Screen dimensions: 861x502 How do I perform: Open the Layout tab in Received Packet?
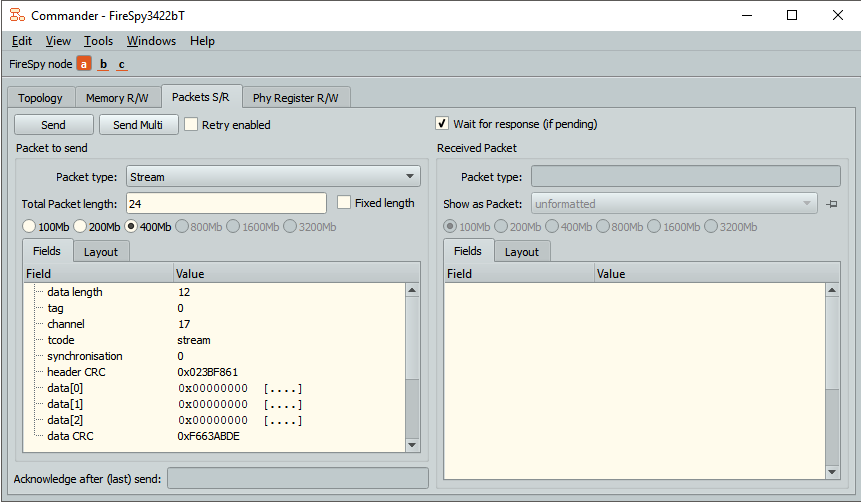(x=522, y=252)
